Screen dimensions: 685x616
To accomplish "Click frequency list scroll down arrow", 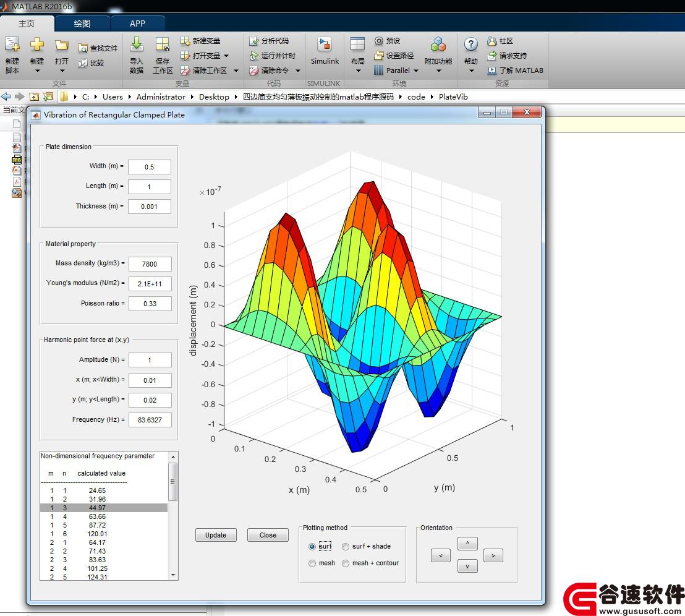I will pos(173,575).
